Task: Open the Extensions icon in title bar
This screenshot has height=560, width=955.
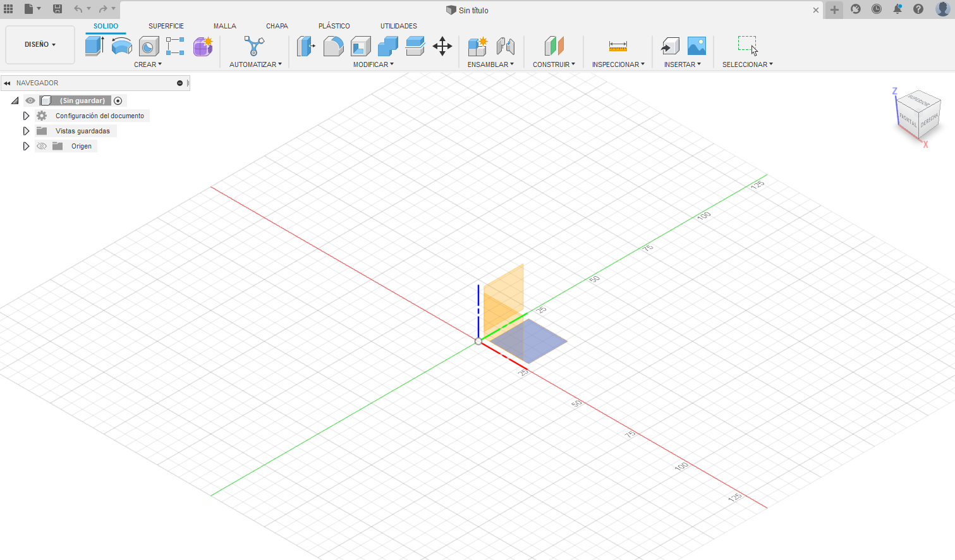Action: click(x=856, y=9)
